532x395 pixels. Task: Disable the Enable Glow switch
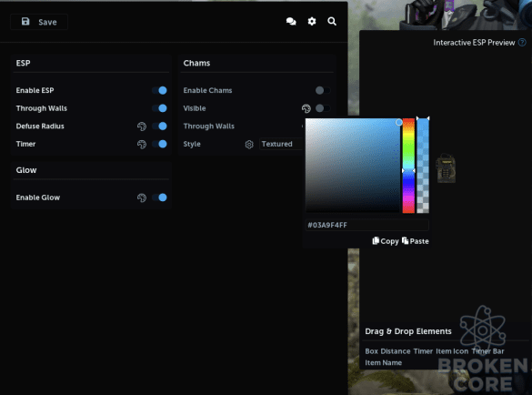click(x=159, y=197)
